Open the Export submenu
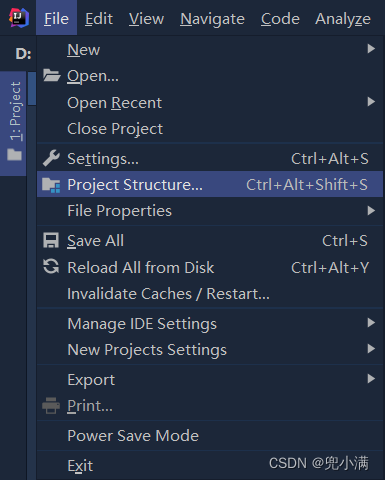 coord(210,379)
